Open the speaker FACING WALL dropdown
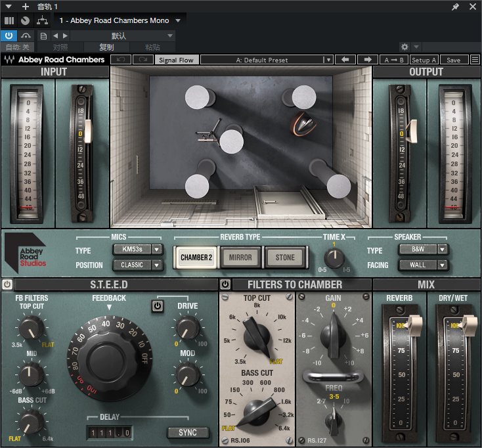Viewport: 482px width, 448px height. [424, 265]
